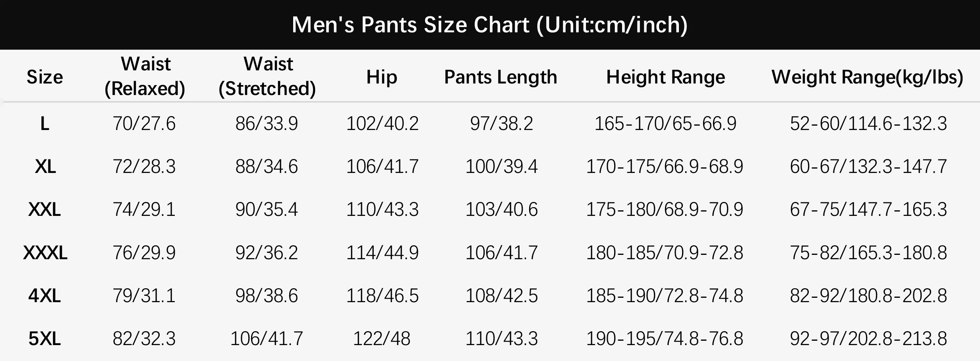980x361 pixels.
Task: Select the Size column header
Action: [x=44, y=77]
